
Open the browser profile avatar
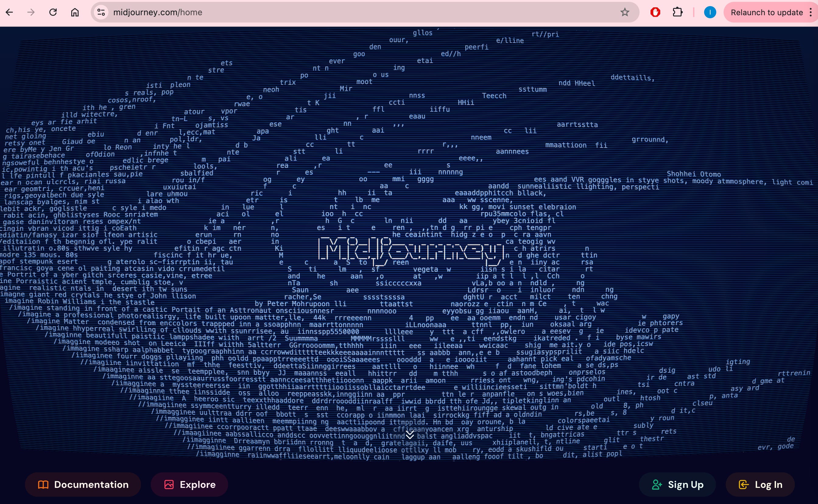click(x=710, y=12)
